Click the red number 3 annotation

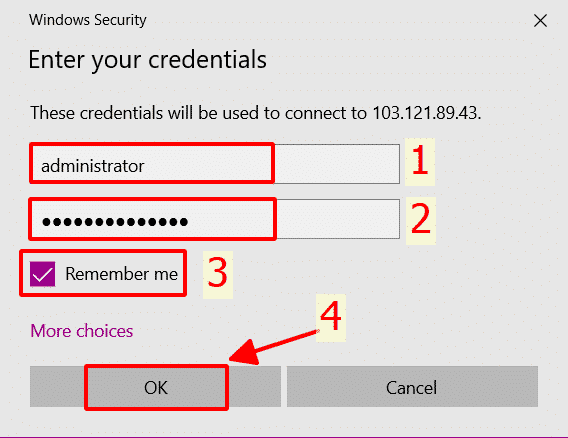(218, 275)
